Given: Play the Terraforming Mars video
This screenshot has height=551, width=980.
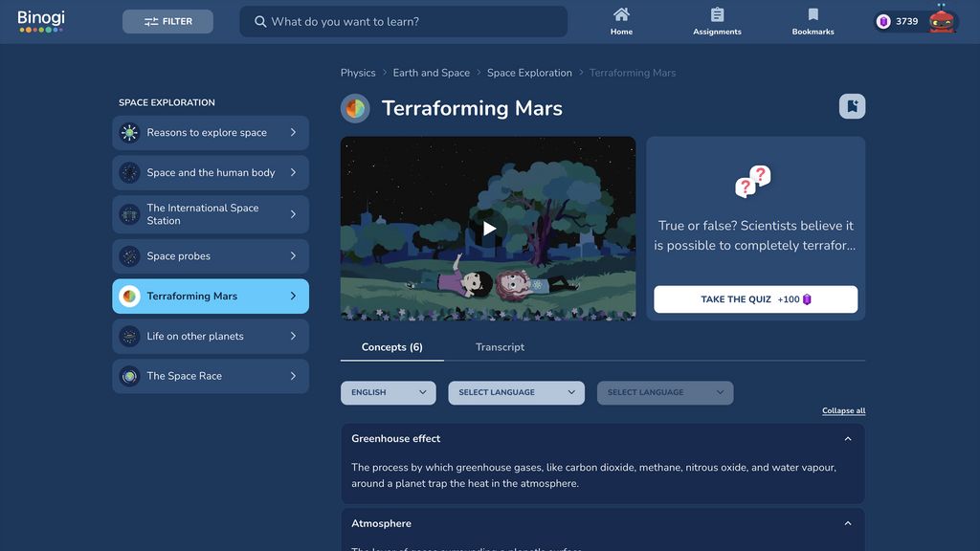Looking at the screenshot, I should pyautogui.click(x=489, y=229).
